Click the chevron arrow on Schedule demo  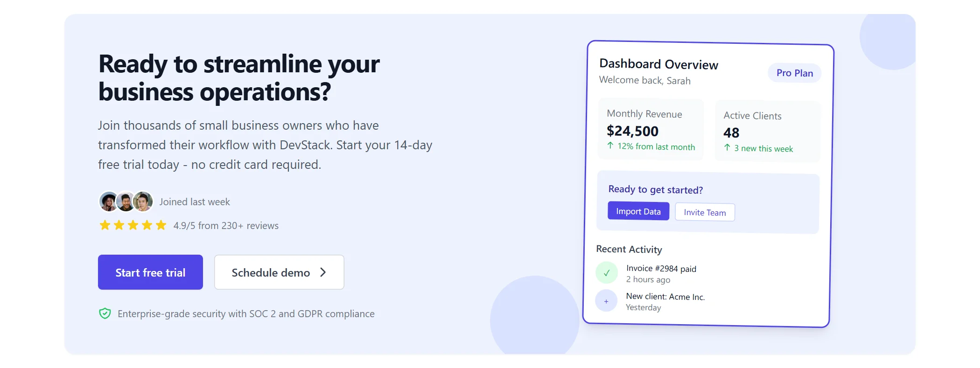point(323,272)
